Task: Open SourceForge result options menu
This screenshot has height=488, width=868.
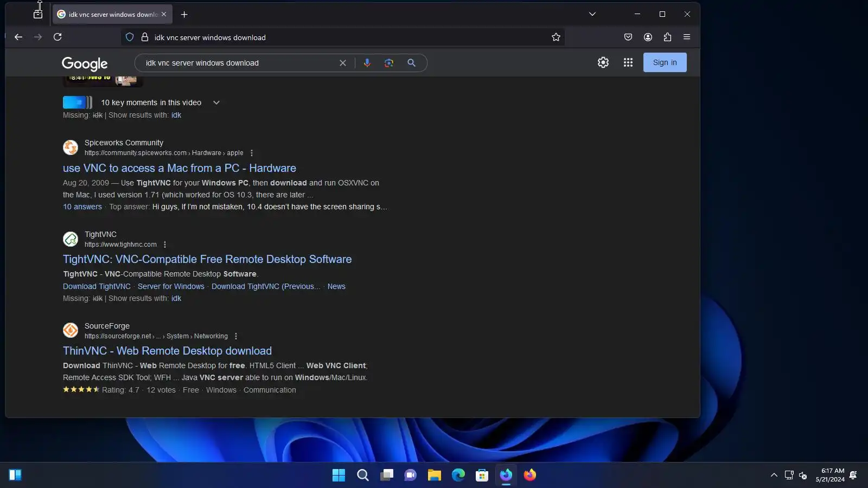Action: tap(236, 336)
